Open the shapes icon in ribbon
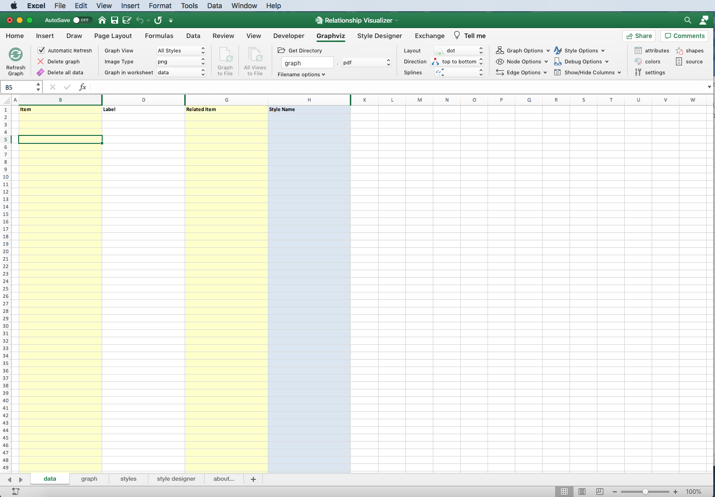Screen dimensions: 715x497 pyautogui.click(x=679, y=50)
